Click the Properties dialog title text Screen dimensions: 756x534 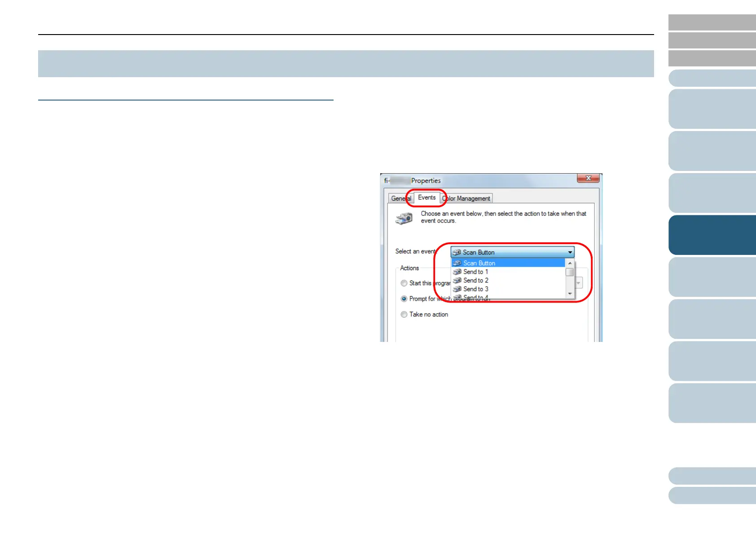[x=412, y=180]
